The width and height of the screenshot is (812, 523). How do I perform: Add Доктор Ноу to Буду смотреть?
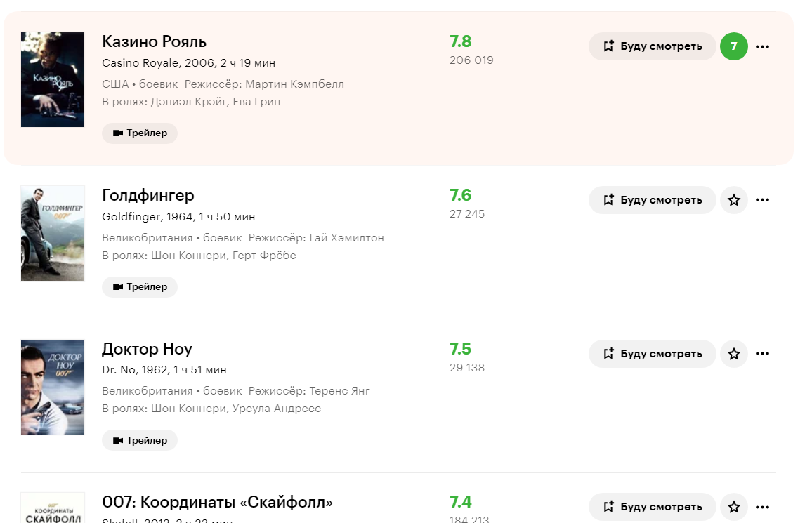[652, 354]
